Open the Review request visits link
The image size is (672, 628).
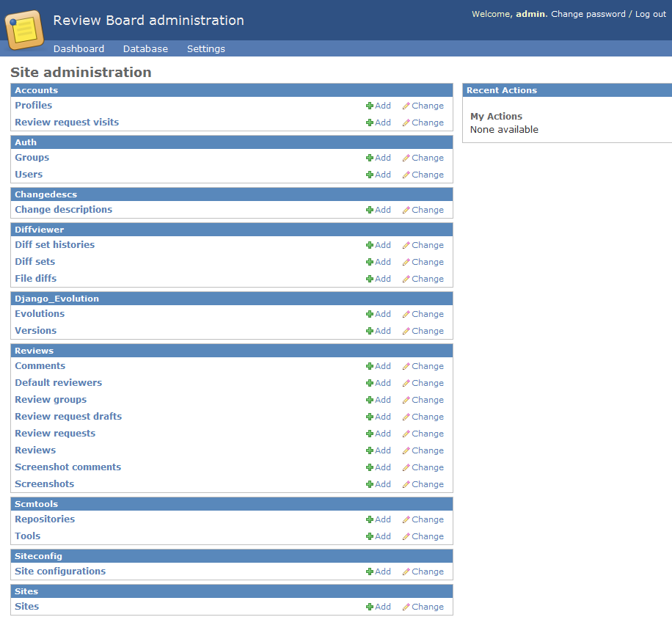(67, 123)
